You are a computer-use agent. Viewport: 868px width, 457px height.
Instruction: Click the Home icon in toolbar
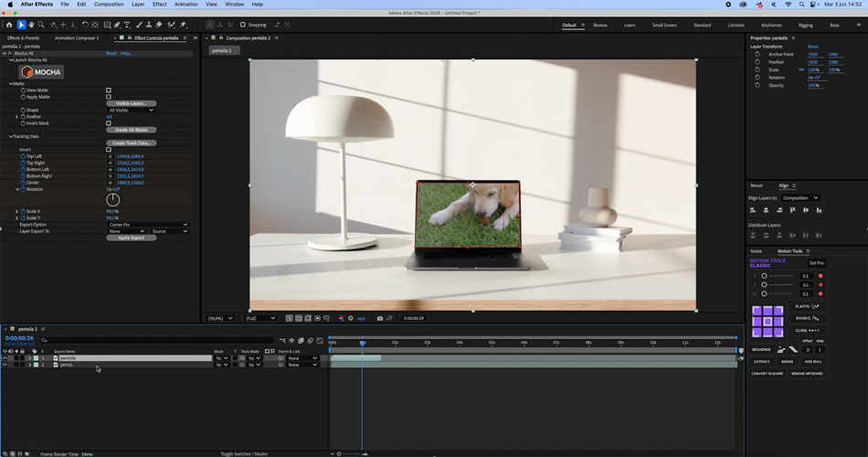point(9,25)
